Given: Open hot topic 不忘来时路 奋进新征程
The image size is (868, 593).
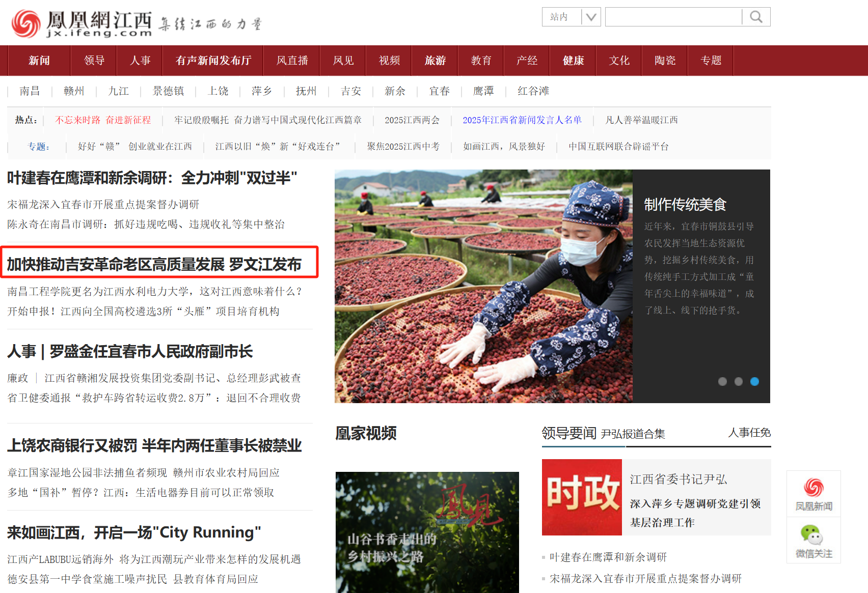Looking at the screenshot, I should click(103, 120).
